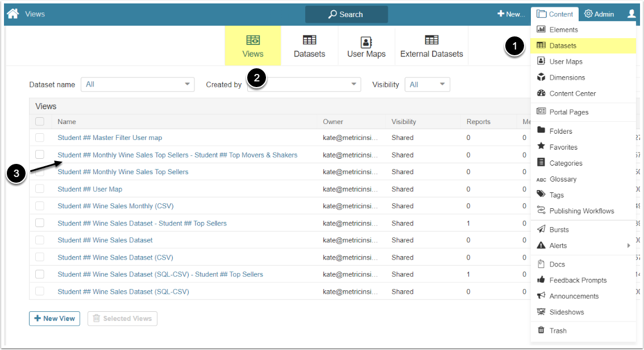
Task: Click the New View button
Action: [x=55, y=319]
